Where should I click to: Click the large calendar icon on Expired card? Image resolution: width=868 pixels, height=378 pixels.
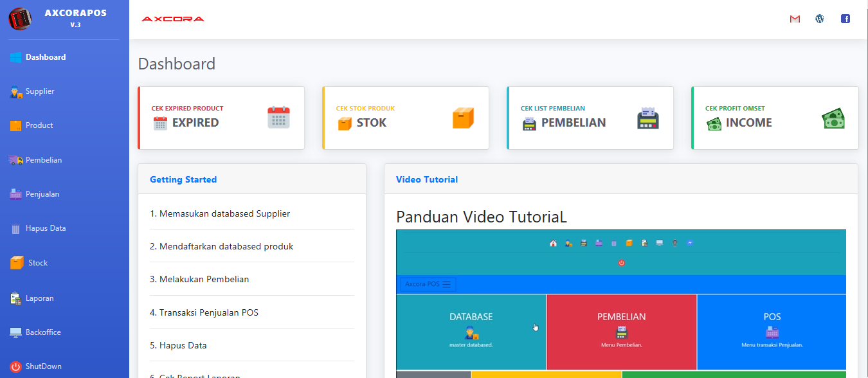pos(279,118)
